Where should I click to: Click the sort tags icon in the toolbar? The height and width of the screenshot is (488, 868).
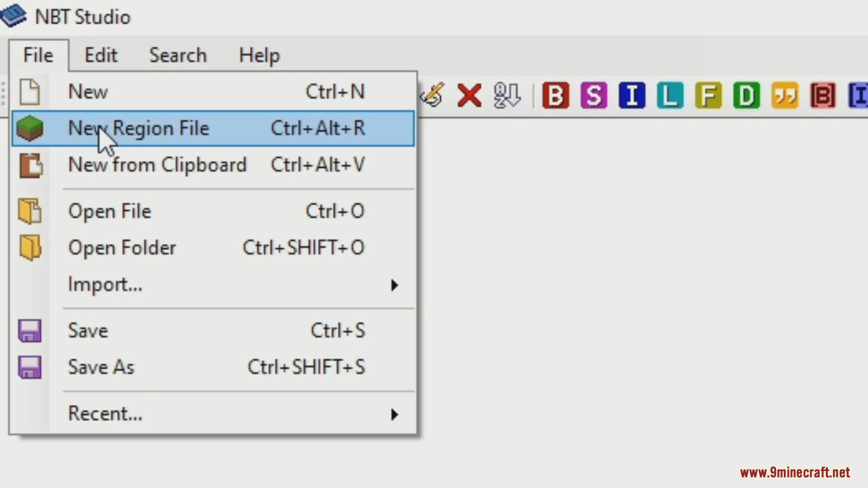click(507, 95)
